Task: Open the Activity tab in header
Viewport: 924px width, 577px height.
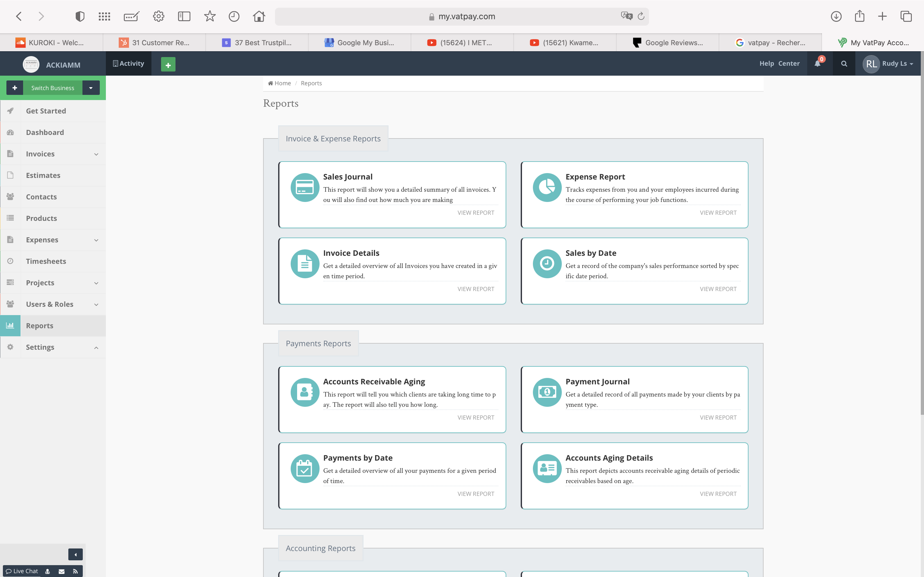Action: (x=128, y=64)
